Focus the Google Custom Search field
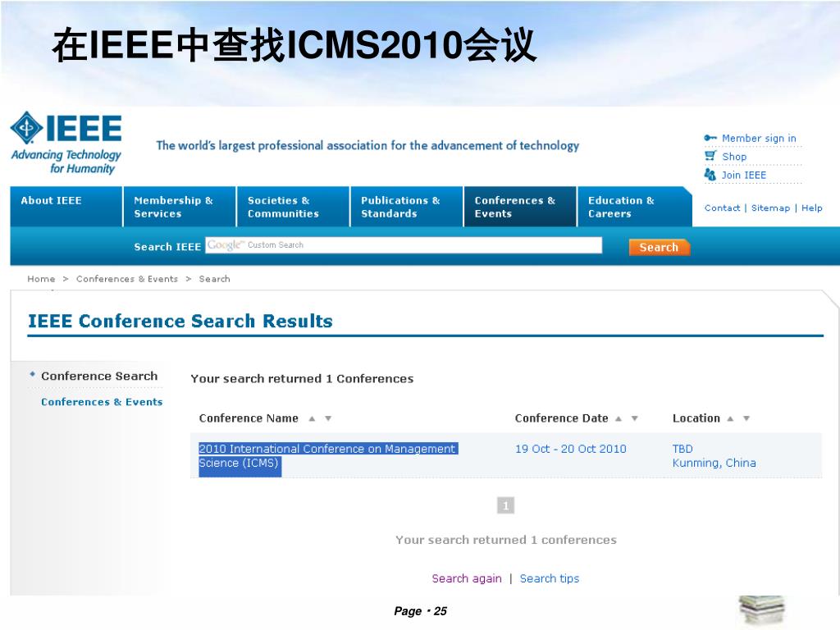 point(404,244)
